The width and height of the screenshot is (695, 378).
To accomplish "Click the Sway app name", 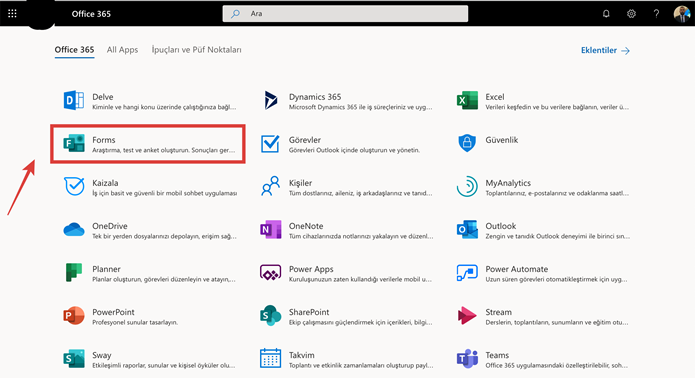I will point(102,355).
